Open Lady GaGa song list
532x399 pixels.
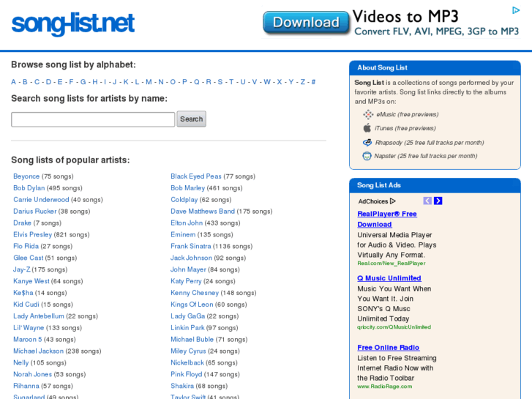(187, 316)
